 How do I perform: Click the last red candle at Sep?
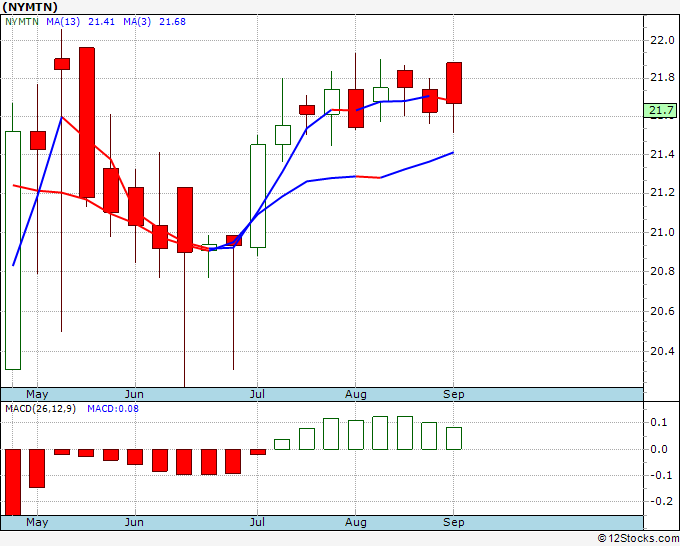point(454,83)
